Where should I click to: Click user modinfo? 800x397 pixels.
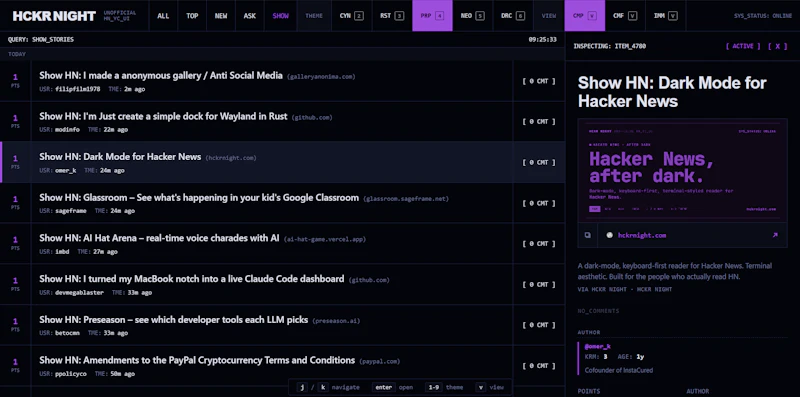coord(67,130)
